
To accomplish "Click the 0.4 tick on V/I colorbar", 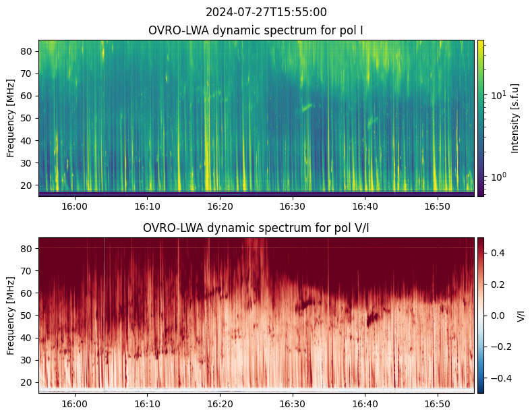I will click(x=497, y=252).
